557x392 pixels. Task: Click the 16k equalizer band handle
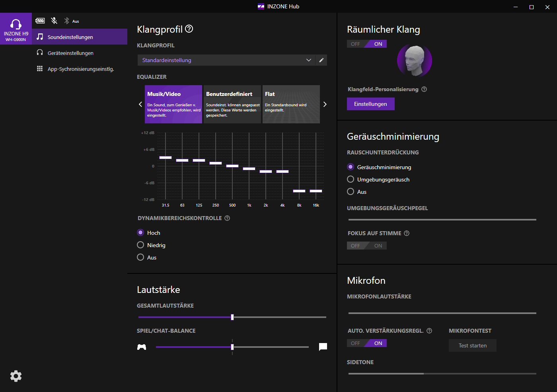point(316,191)
